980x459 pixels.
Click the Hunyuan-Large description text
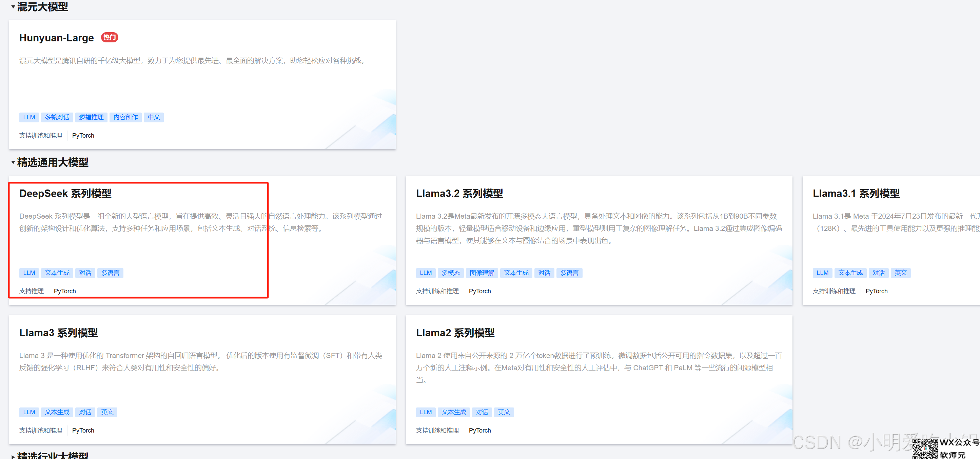pos(193,60)
